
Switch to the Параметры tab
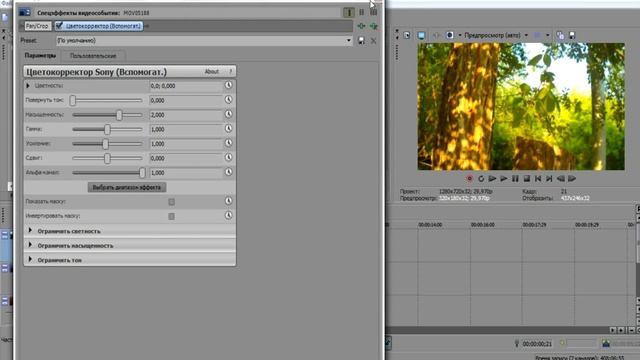(x=40, y=56)
